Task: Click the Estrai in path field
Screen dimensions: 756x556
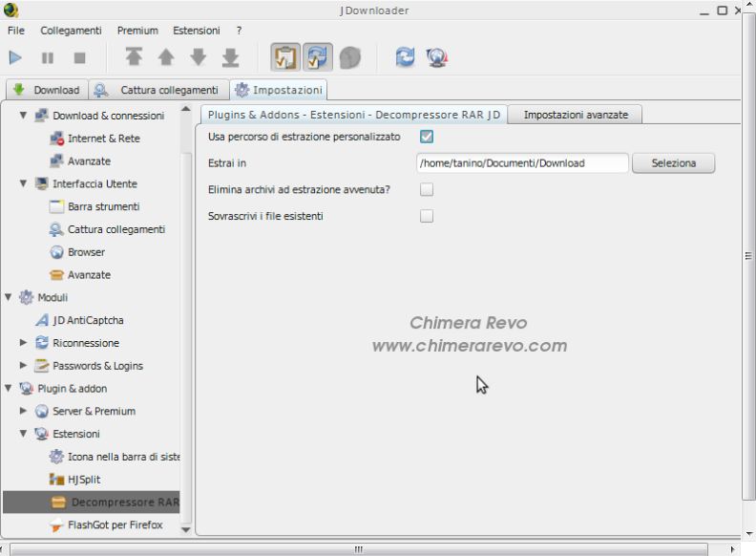Action: click(522, 163)
